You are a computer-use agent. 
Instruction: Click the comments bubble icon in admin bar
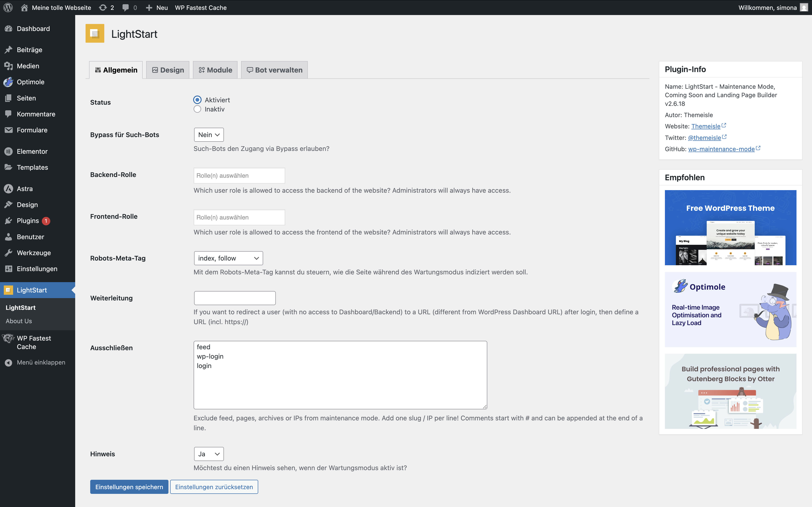point(125,7)
